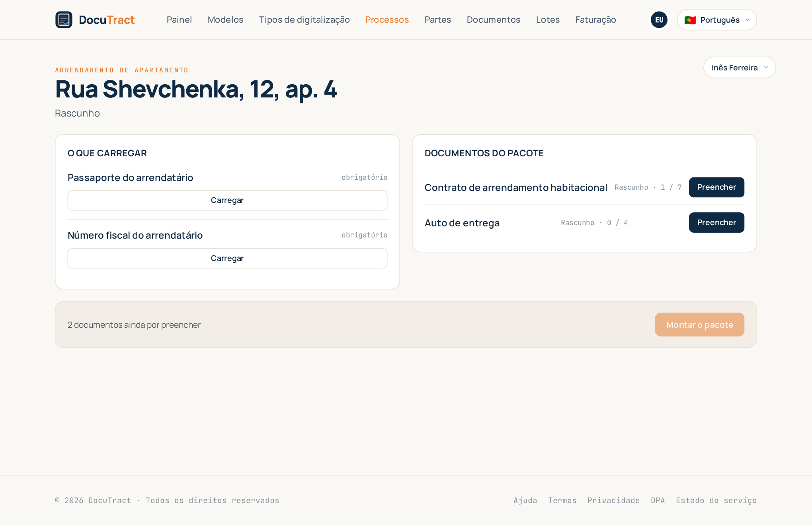Click the 'Auto de entrega' document name
Viewport: 812px width, 525px height.
[462, 223]
